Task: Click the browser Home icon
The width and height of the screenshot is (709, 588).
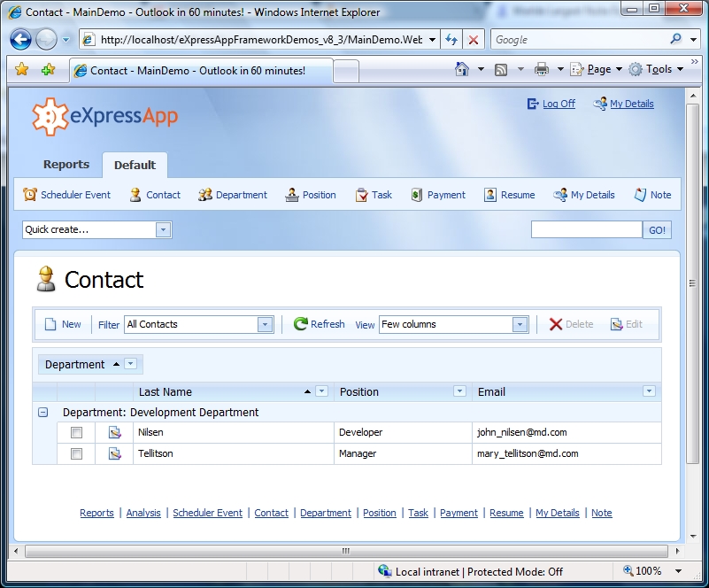Action: 462,69
